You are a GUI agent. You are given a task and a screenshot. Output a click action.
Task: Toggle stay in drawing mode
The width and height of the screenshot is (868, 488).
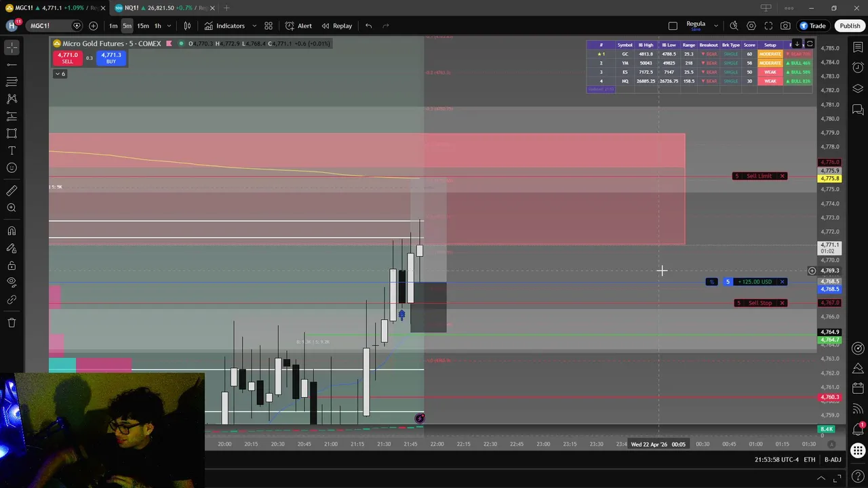pyautogui.click(x=12, y=248)
